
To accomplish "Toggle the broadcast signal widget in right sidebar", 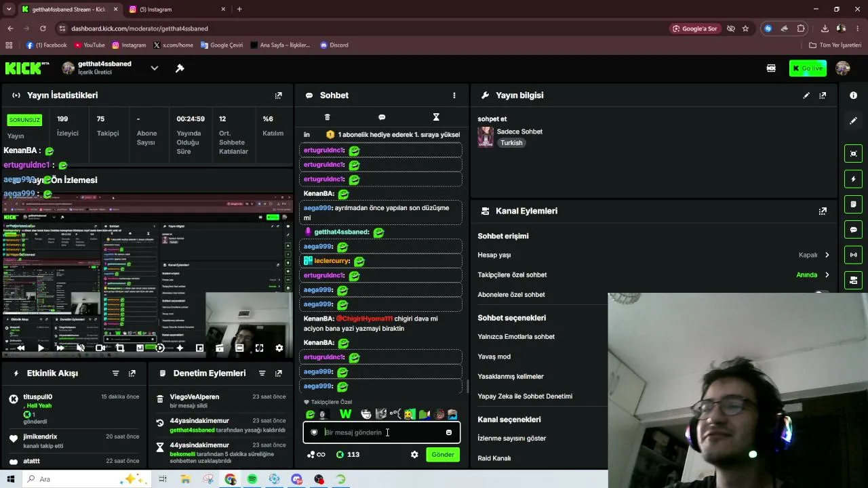I will 853,255.
